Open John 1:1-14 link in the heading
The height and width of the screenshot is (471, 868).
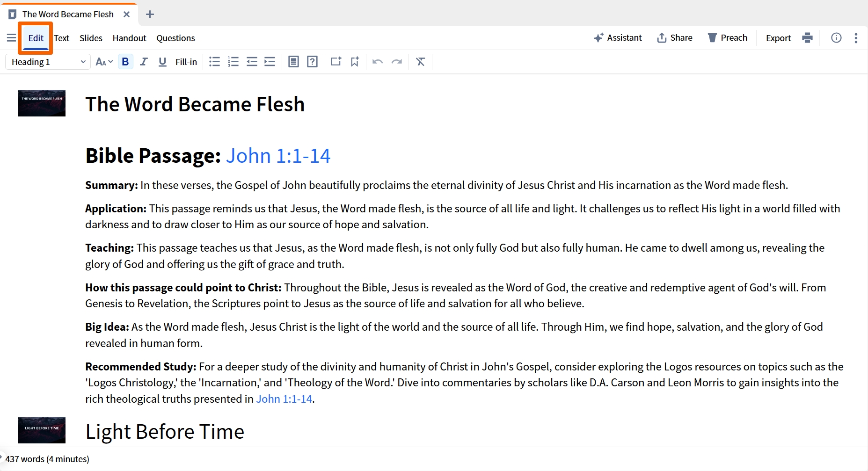[x=278, y=156]
